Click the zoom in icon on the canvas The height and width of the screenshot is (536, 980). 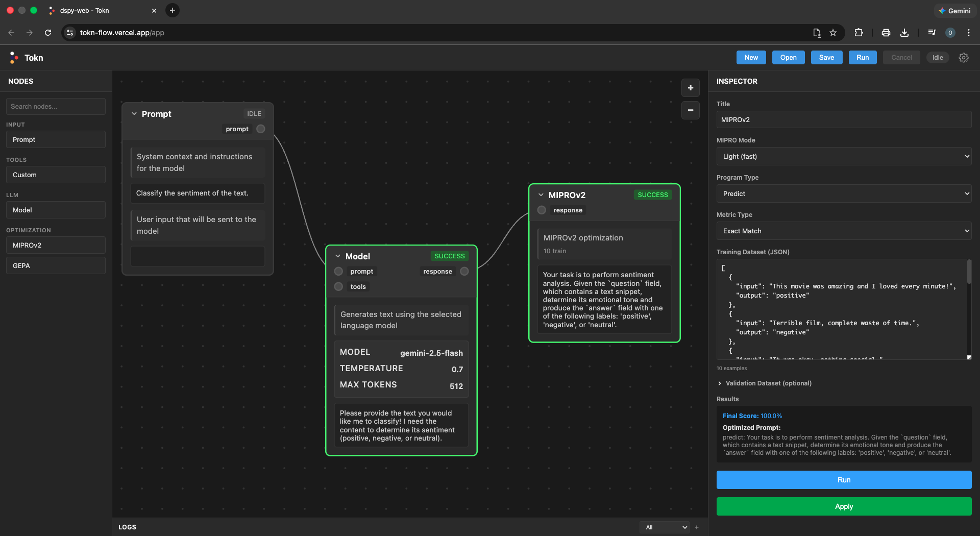(690, 88)
